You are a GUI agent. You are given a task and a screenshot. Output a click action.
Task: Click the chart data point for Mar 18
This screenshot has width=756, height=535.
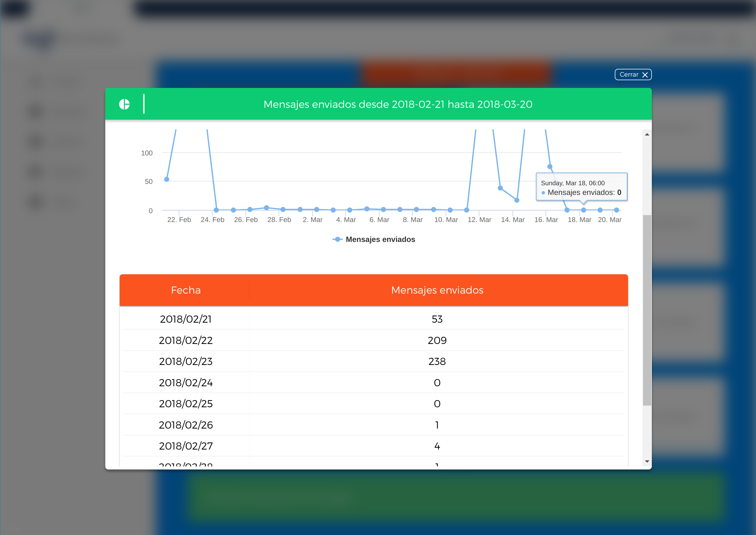tap(584, 210)
